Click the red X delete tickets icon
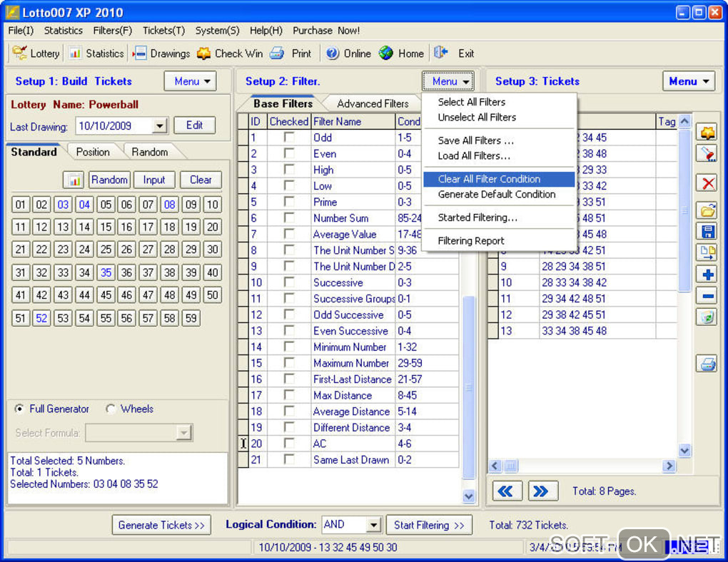The height and width of the screenshot is (562, 728). 707,183
